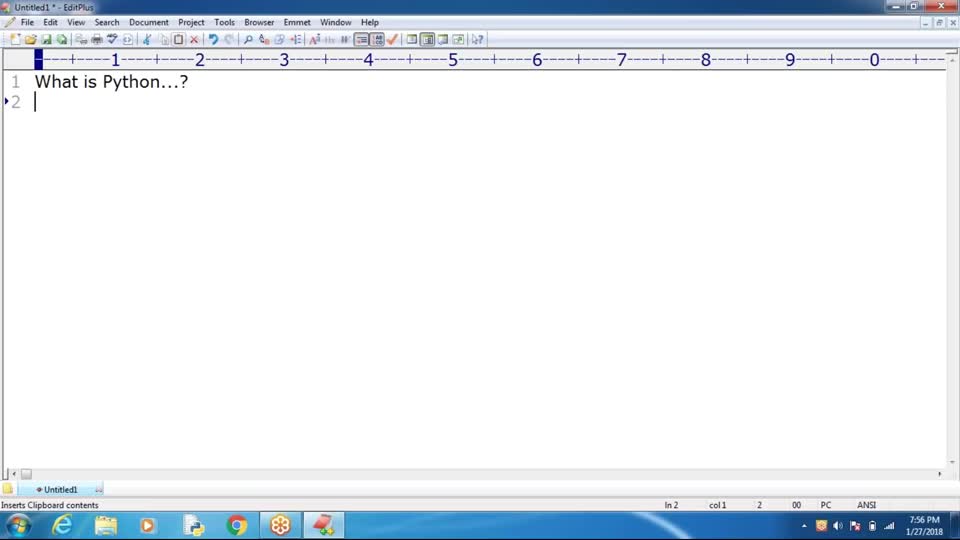Open the Search menu
Viewport: 960px width, 540px height.
coord(107,22)
